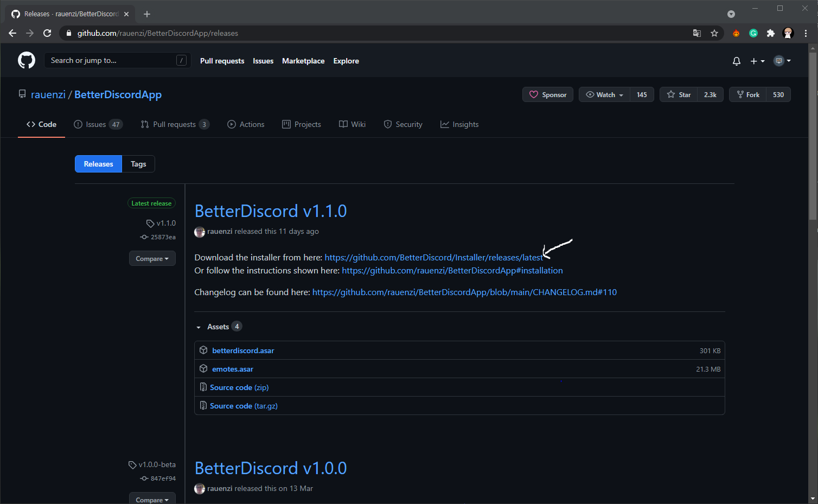The height and width of the screenshot is (504, 818).
Task: Open the notifications bell
Action: (736, 61)
